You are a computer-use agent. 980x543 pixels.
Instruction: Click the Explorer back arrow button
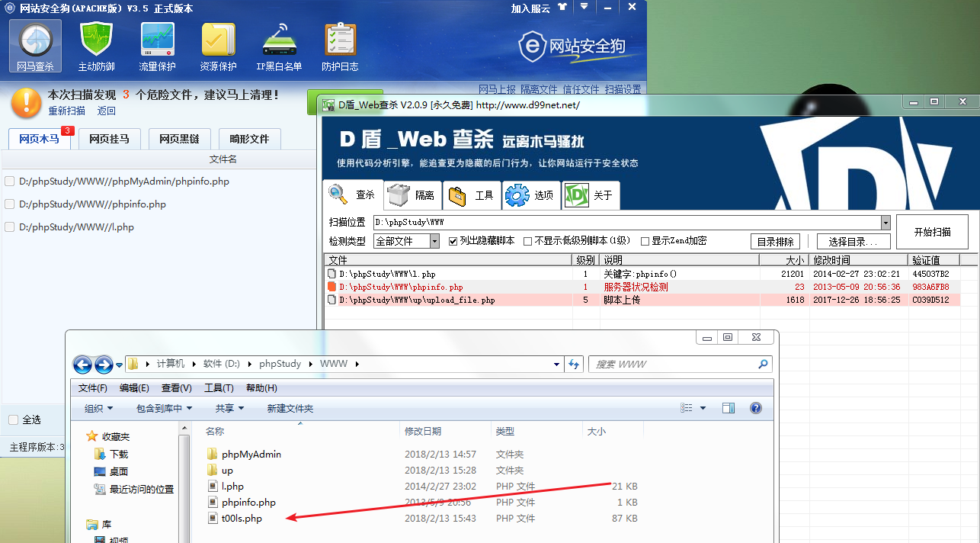pyautogui.click(x=83, y=365)
